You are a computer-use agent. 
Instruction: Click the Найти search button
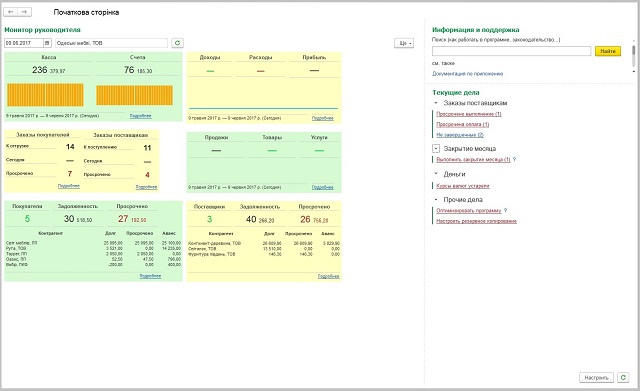point(608,51)
